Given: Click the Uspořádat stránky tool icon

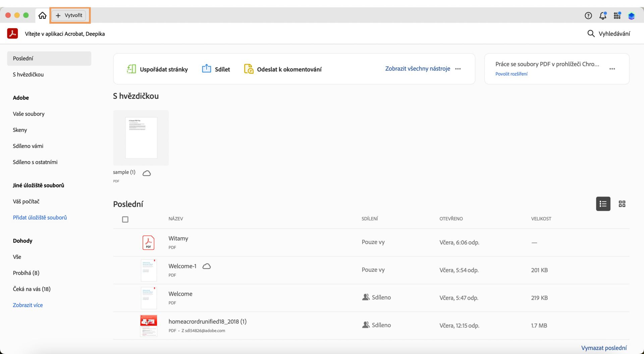Looking at the screenshot, I should pos(131,69).
